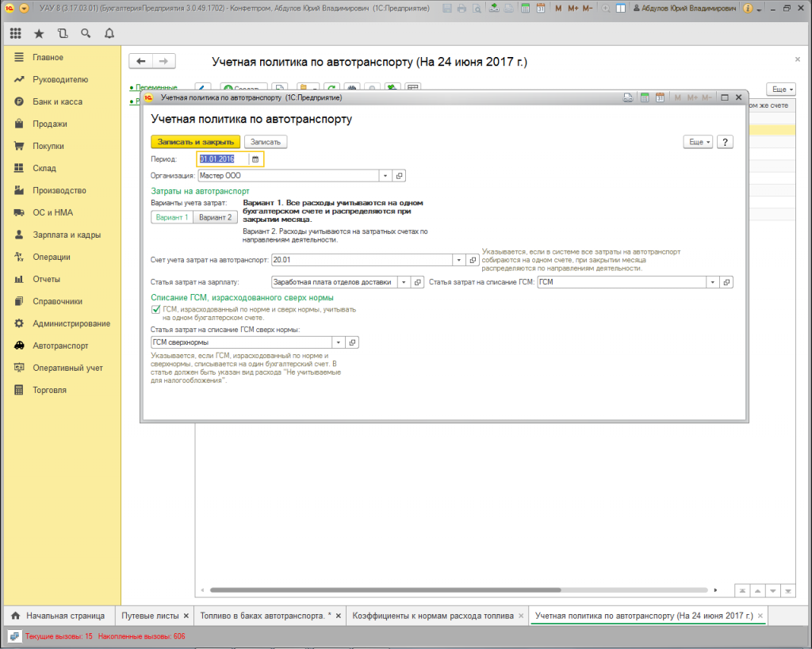Viewport: 812px width, 649px height.
Task: Open the Банк и касса section
Action: tap(57, 102)
